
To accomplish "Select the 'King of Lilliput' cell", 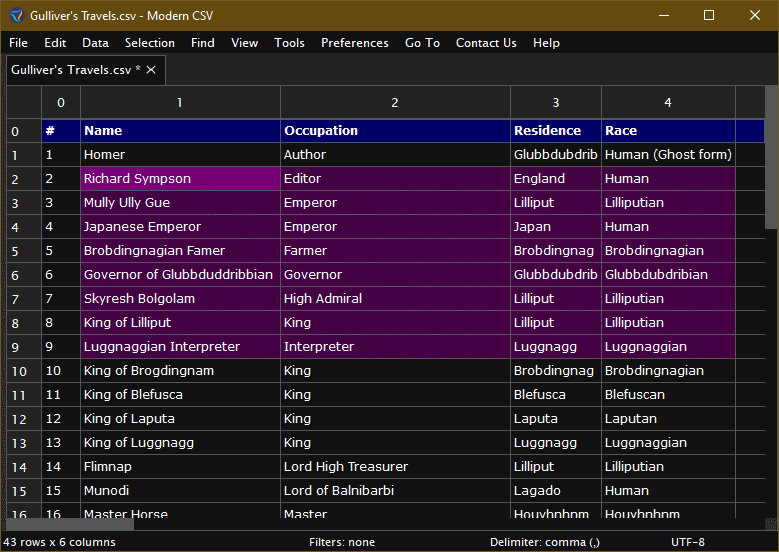I will (x=180, y=322).
